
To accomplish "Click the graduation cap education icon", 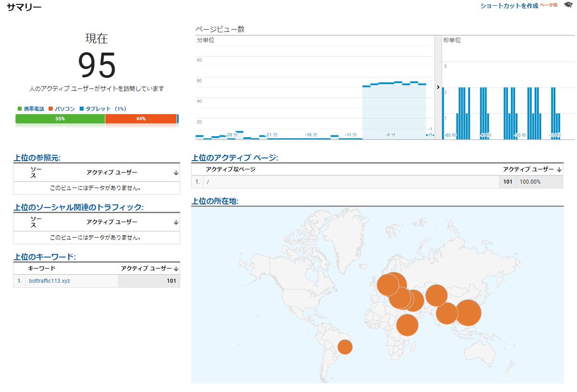I will [570, 6].
